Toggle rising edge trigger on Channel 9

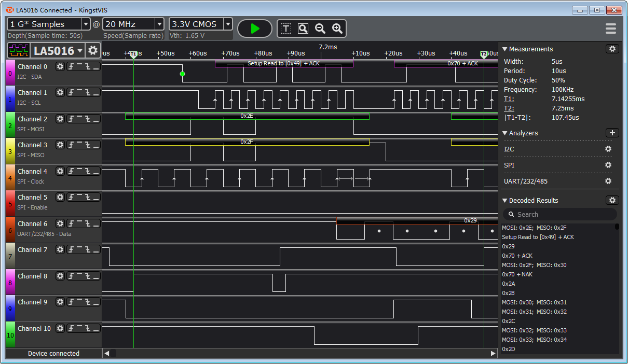71,302
